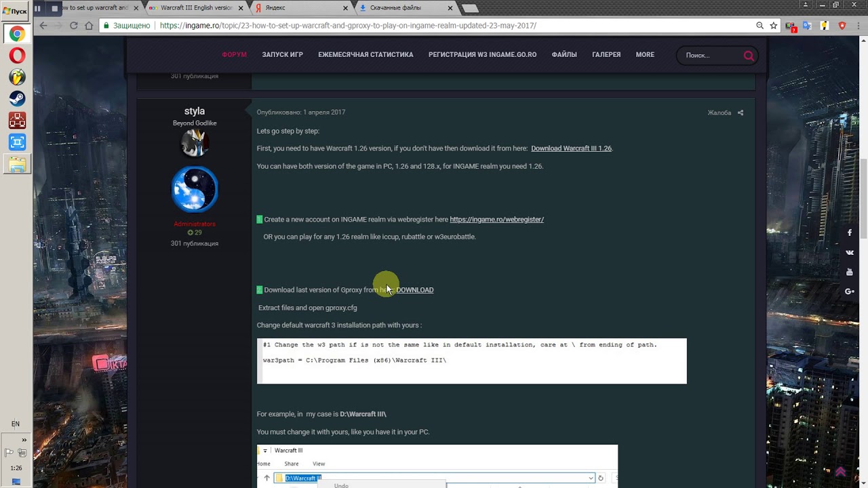Bookmark this page with the star
868x488 pixels.
click(774, 26)
